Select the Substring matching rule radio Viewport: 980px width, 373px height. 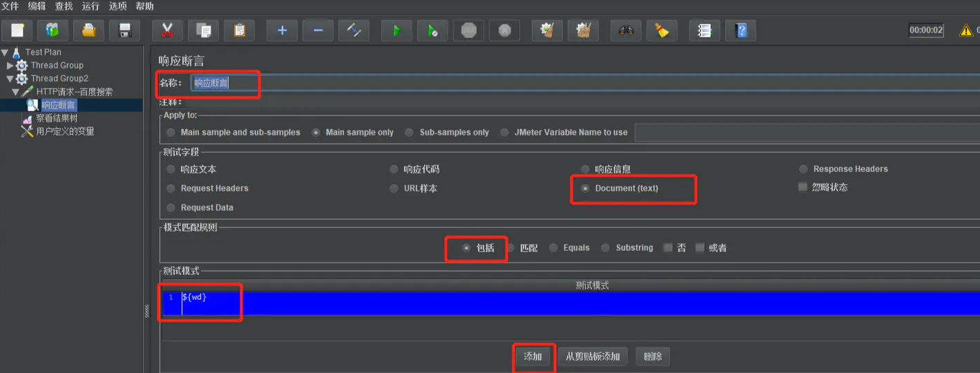point(606,248)
